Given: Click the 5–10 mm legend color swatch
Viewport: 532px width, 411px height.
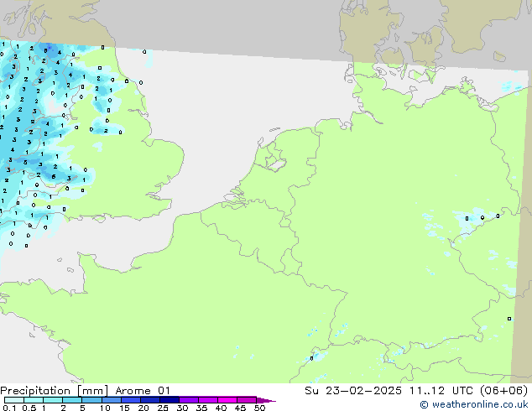Looking at the screenshot, I should pos(91,400).
